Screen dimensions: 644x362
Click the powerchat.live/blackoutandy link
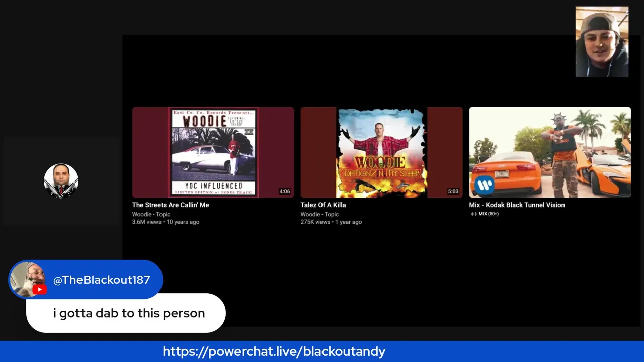[x=274, y=351]
